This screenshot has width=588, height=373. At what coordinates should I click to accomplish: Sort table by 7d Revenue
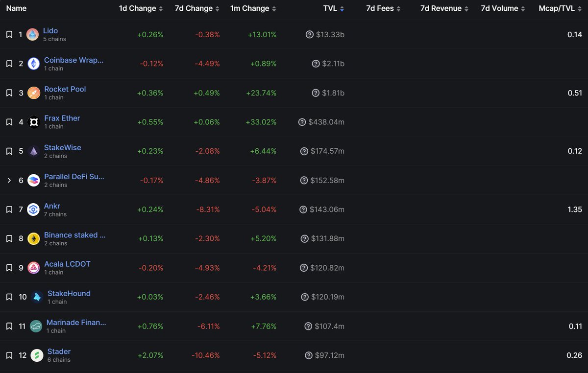[x=444, y=9]
